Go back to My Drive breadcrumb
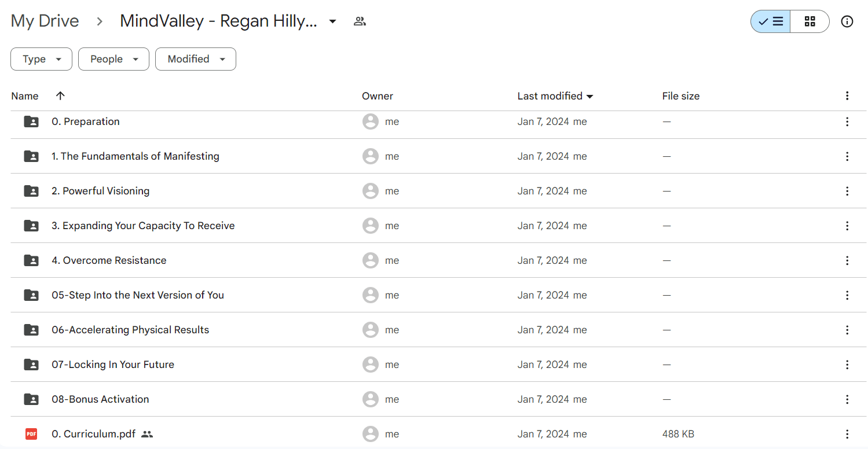868x449 pixels. tap(45, 21)
